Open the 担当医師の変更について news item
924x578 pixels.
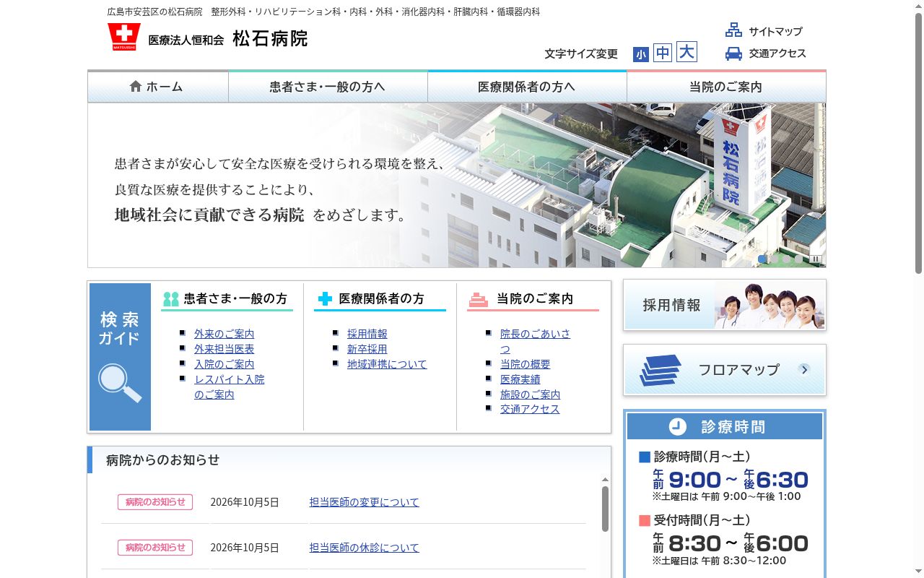[364, 502]
